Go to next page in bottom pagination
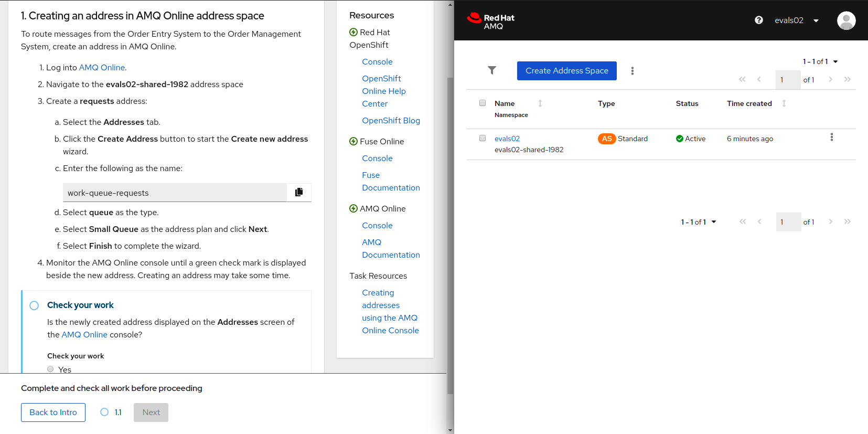 [x=831, y=221]
